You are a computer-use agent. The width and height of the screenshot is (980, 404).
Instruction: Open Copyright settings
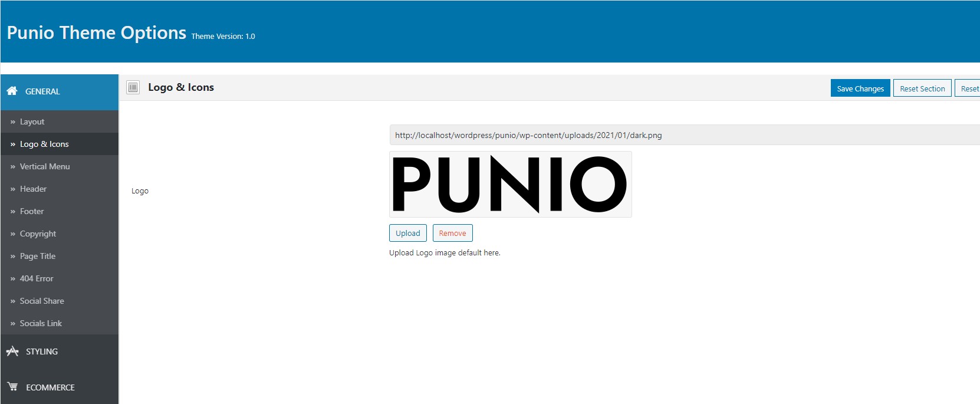[x=60, y=234]
